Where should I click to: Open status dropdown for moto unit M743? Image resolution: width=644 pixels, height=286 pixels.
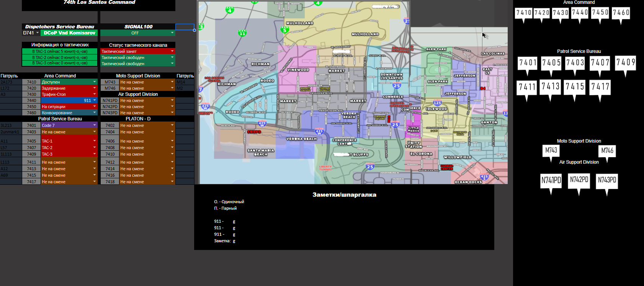point(172,82)
